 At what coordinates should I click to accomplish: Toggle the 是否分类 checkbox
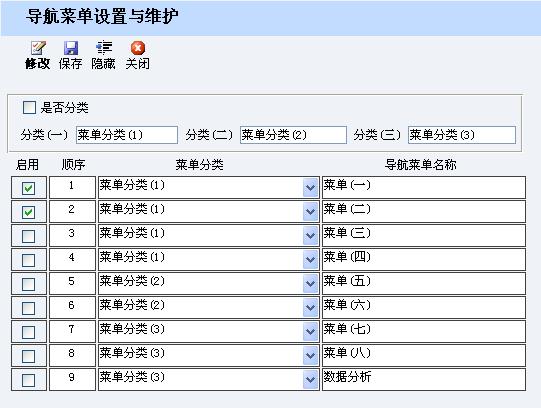click(x=29, y=107)
